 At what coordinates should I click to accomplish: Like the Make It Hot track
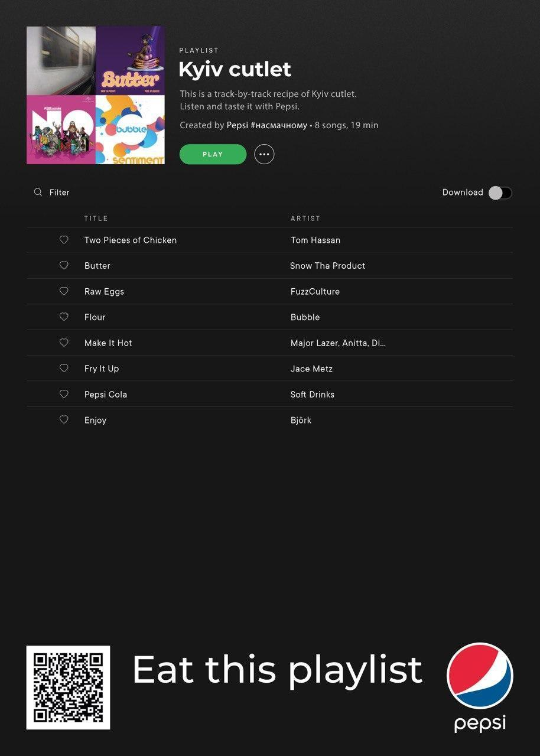pos(64,343)
